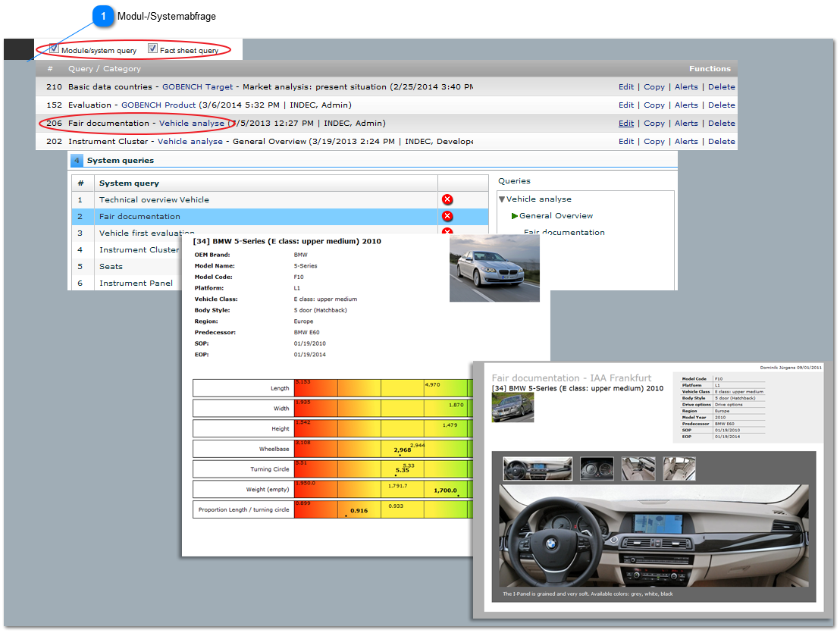
Task: Click the large BMW dashboard interior image
Action: [x=654, y=535]
